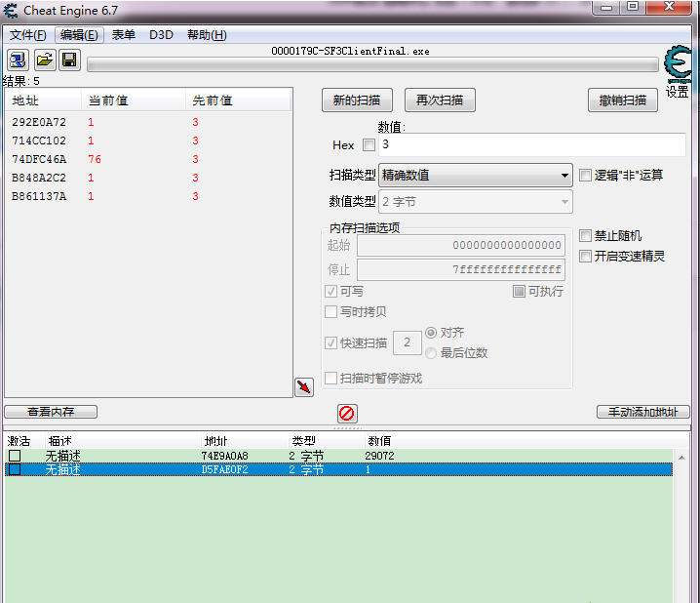Click the 2 字节 type of D5FAE0F2 row
This screenshot has height=603, width=700.
(306, 469)
